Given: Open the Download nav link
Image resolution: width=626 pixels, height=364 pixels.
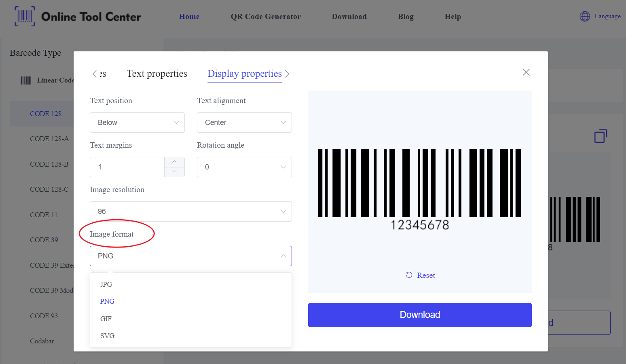Looking at the screenshot, I should 349,17.
